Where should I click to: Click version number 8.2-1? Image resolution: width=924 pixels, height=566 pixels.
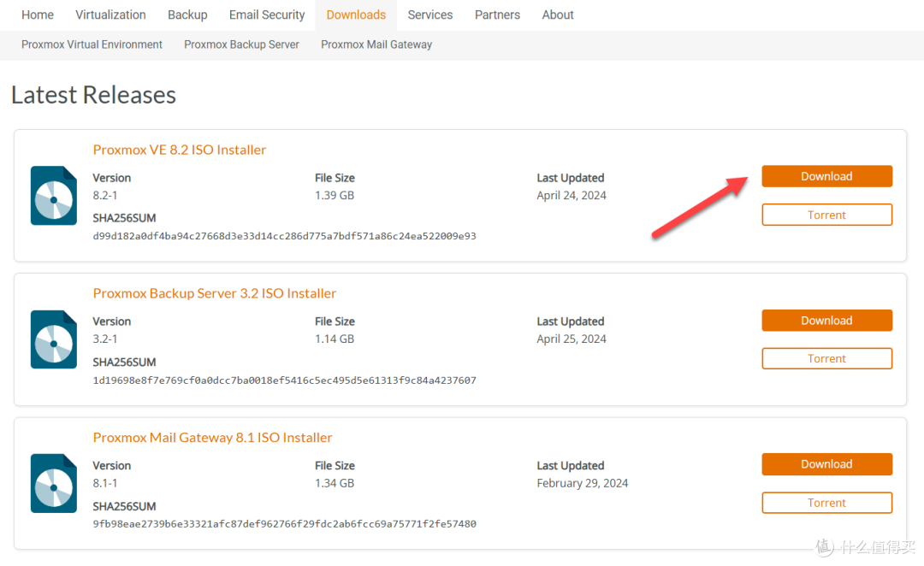[105, 196]
